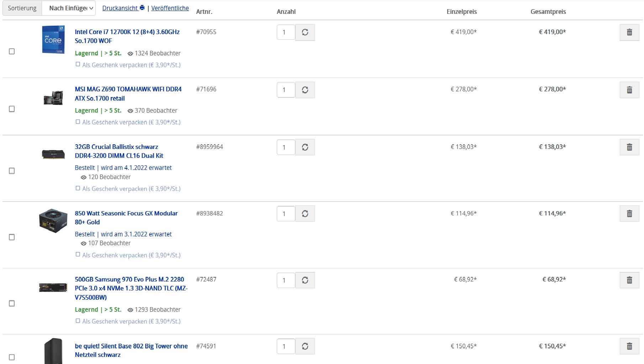Select the Intel Core i7 row checkbox

click(x=12, y=52)
